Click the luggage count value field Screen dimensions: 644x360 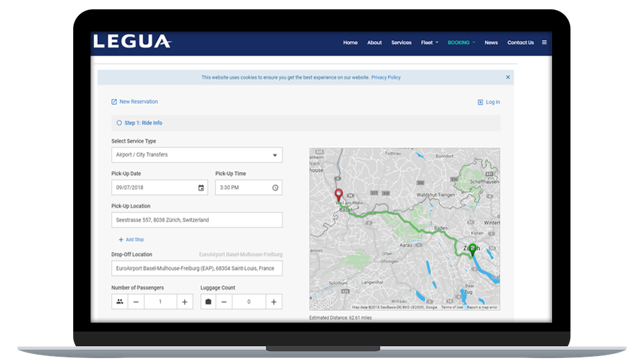tap(249, 302)
